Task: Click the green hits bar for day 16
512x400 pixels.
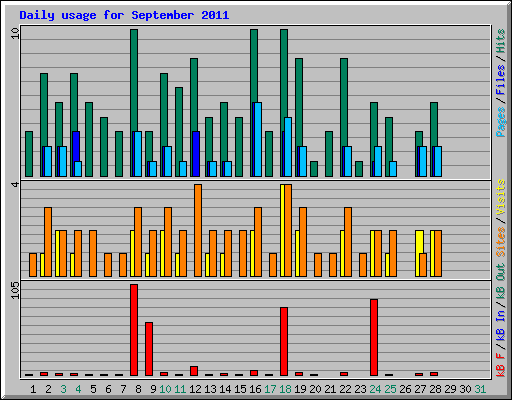Action: point(254,67)
